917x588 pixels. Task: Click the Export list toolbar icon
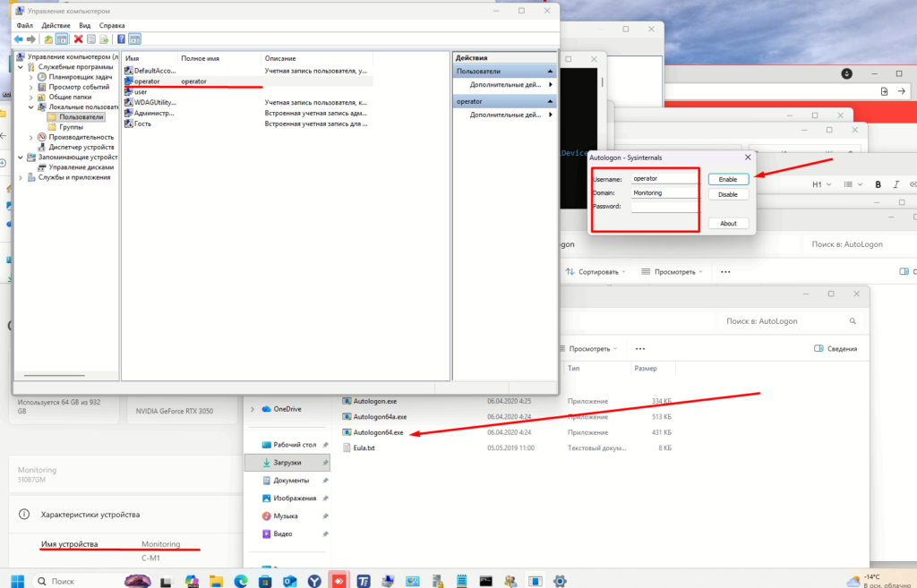(105, 39)
